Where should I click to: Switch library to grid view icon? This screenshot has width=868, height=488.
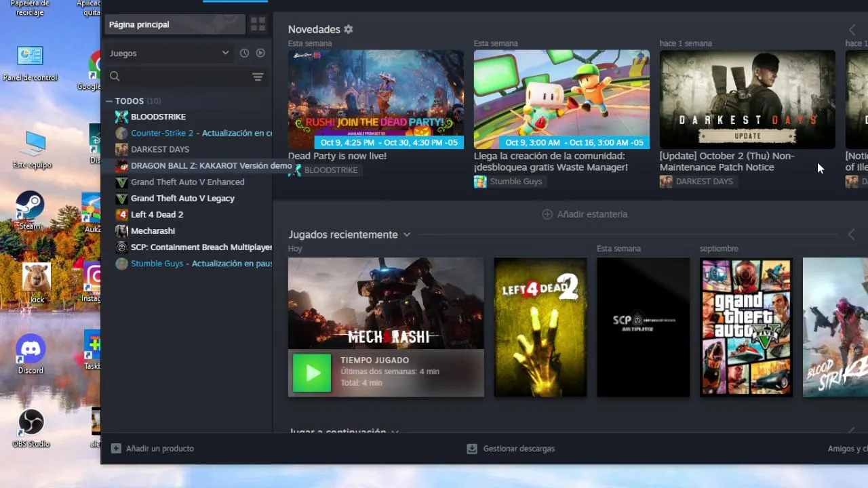[258, 24]
